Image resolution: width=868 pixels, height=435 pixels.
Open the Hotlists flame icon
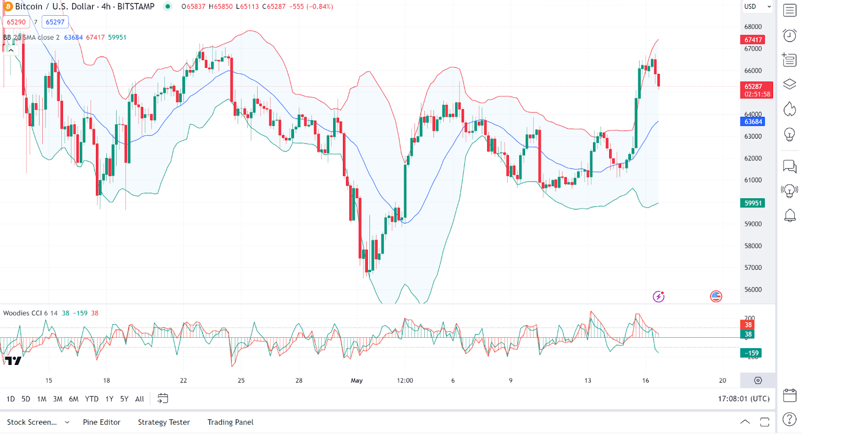(789, 109)
